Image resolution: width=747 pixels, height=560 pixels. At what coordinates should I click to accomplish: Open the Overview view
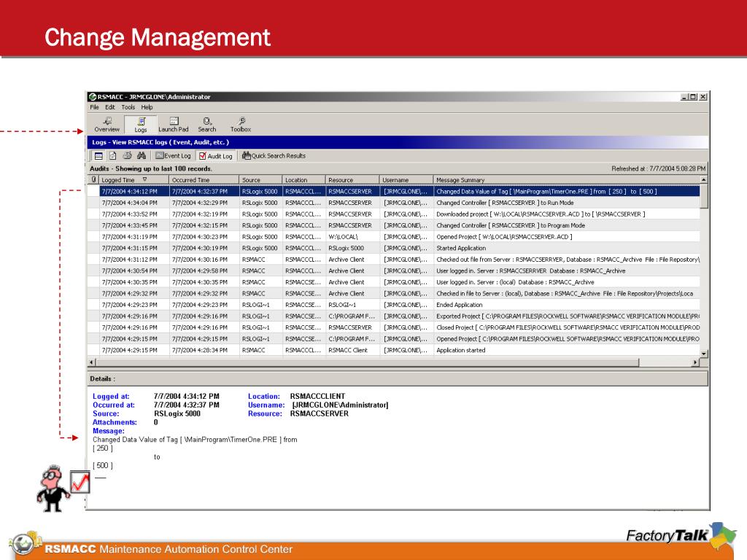[x=107, y=125]
